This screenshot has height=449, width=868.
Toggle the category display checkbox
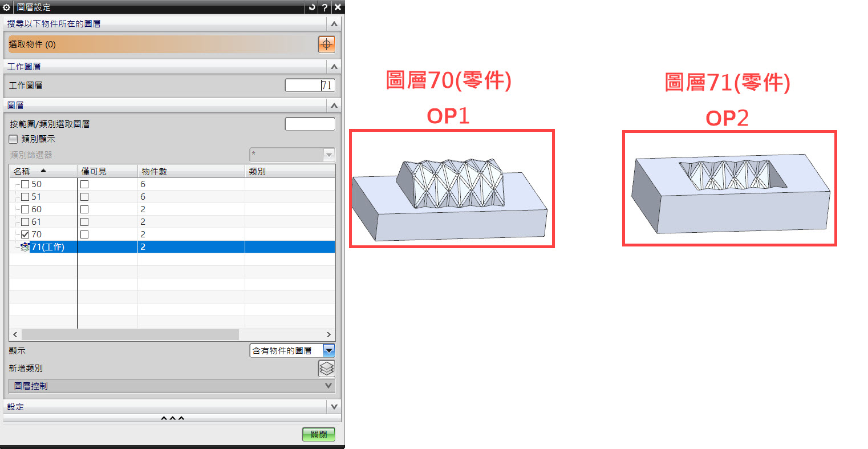[x=13, y=139]
